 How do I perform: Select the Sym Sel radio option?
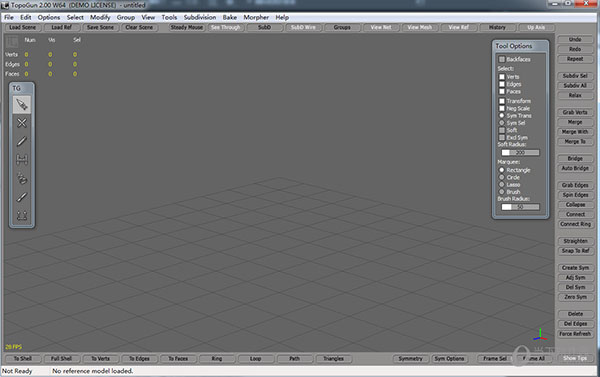click(x=502, y=123)
